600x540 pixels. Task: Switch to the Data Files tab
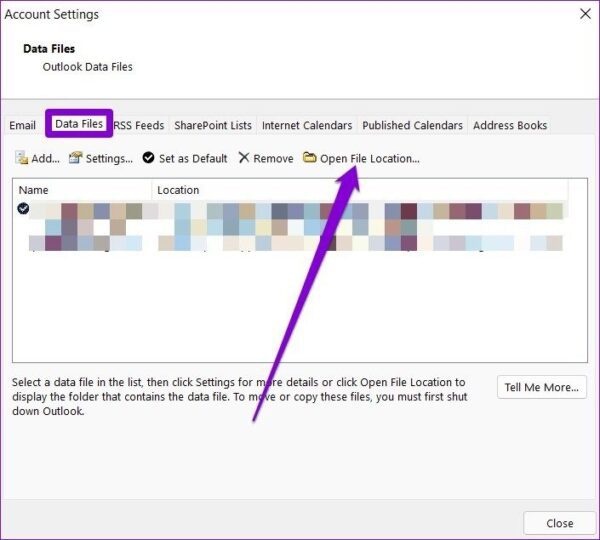(79, 124)
